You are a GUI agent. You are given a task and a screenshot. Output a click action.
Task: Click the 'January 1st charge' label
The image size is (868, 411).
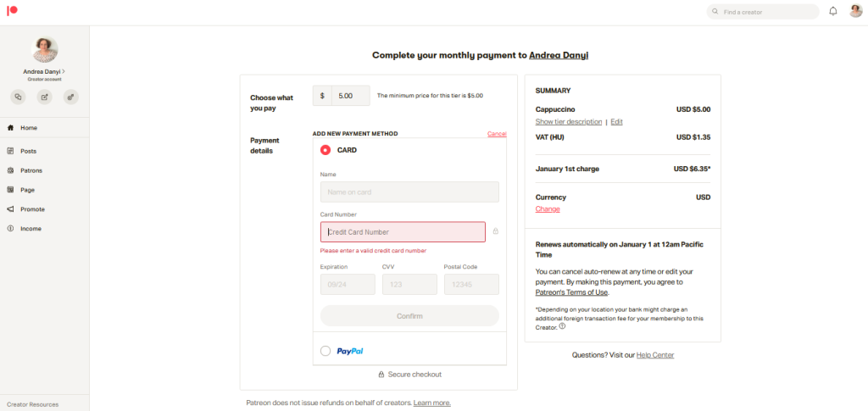567,169
